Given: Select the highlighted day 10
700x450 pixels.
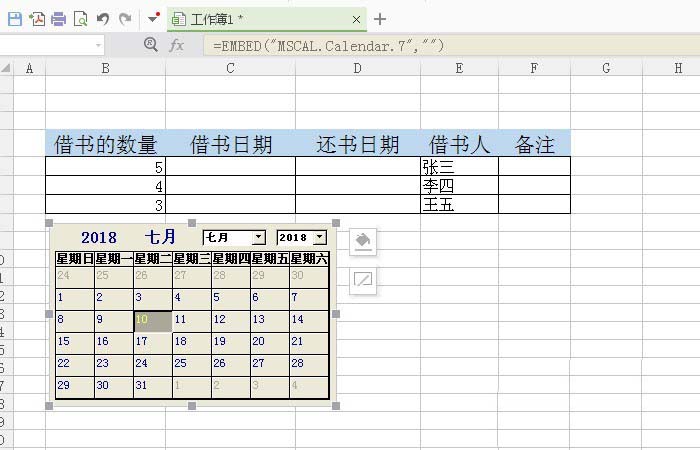Looking at the screenshot, I should 153,321.
